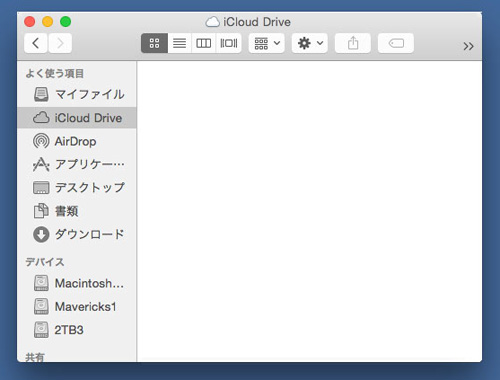Open the item arrangement dropdown
The width and height of the screenshot is (500, 380).
(x=267, y=43)
